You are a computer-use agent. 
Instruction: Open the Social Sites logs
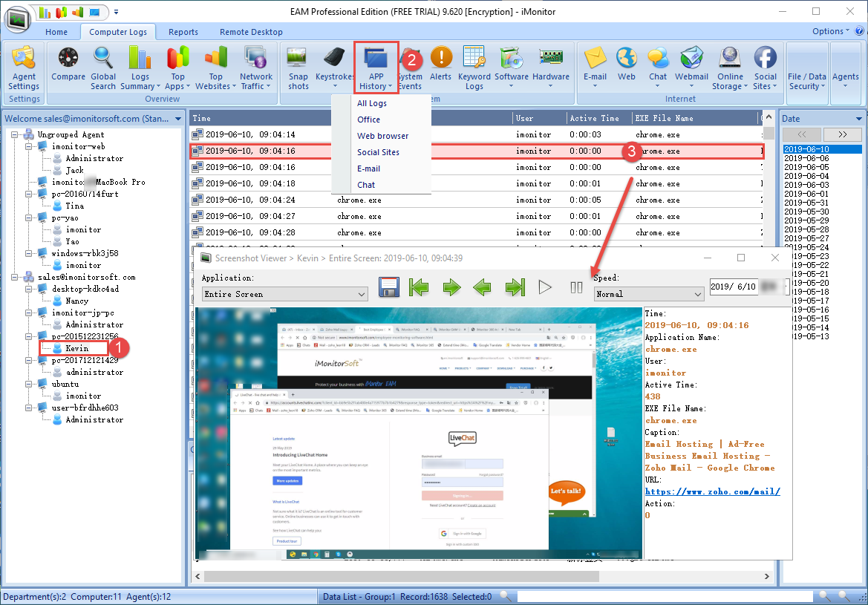click(x=765, y=68)
